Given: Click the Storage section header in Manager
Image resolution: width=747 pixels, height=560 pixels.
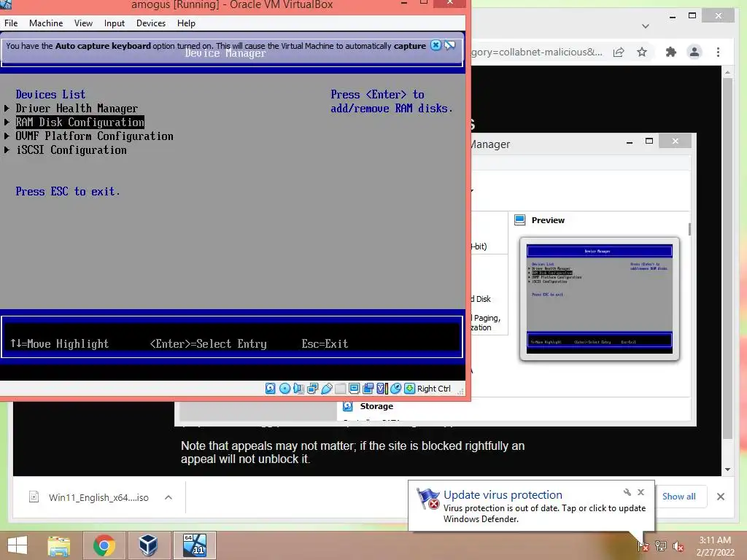Looking at the screenshot, I should pyautogui.click(x=376, y=406).
